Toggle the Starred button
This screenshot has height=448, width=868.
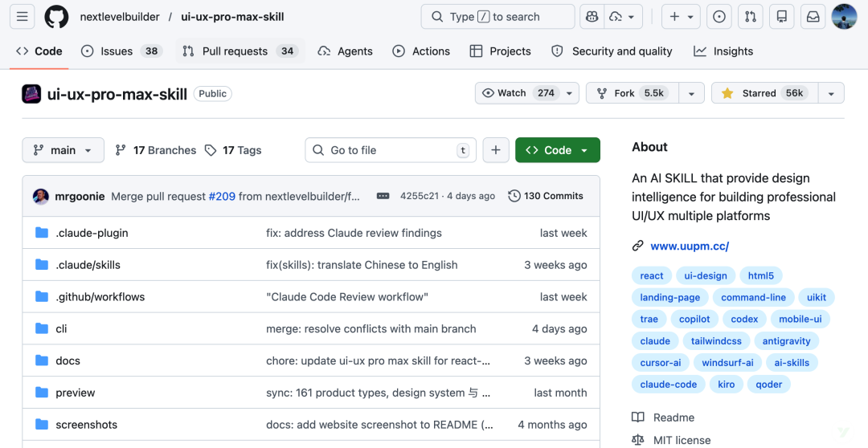764,93
